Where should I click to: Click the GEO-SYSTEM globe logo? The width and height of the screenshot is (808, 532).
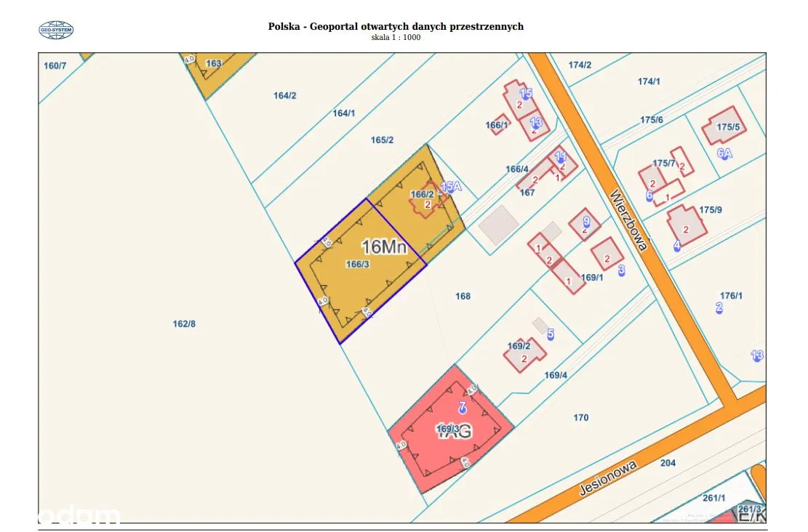[56, 30]
